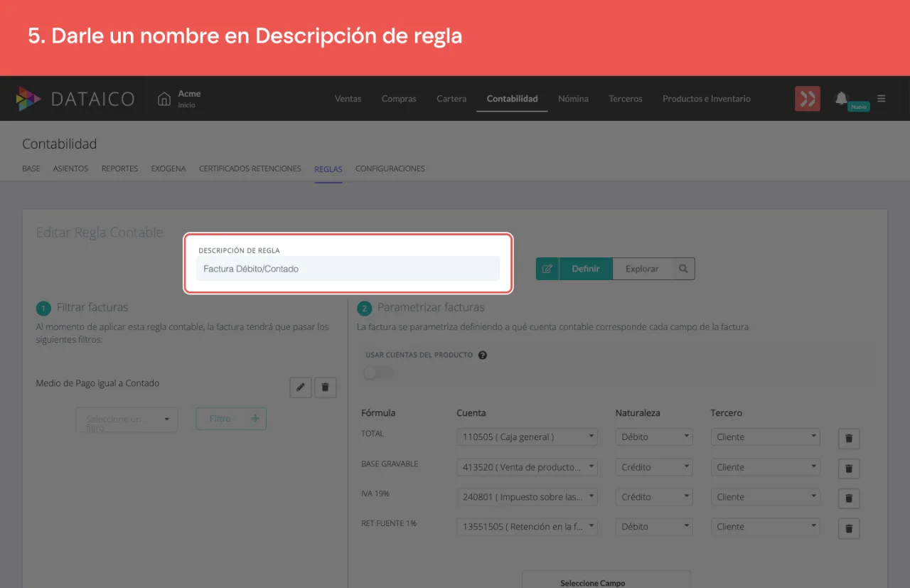910x588 pixels.
Task: Delete the RET FUENTE 1% formula row
Action: click(x=849, y=528)
